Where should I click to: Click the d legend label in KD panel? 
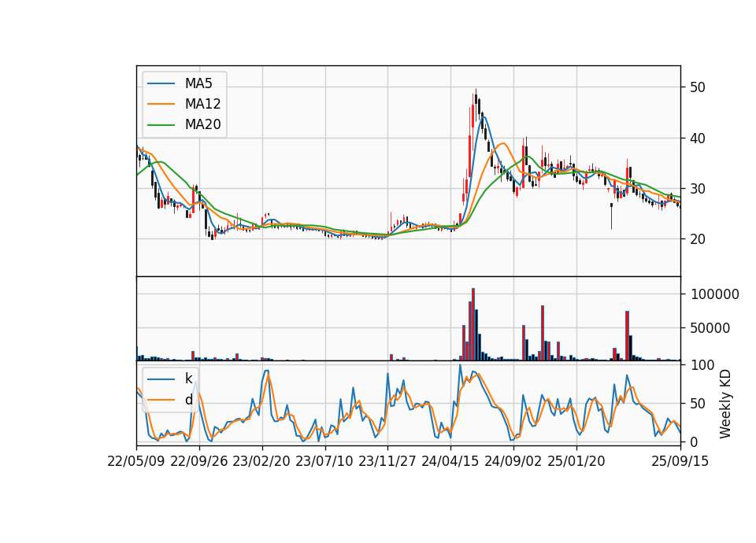point(188,400)
